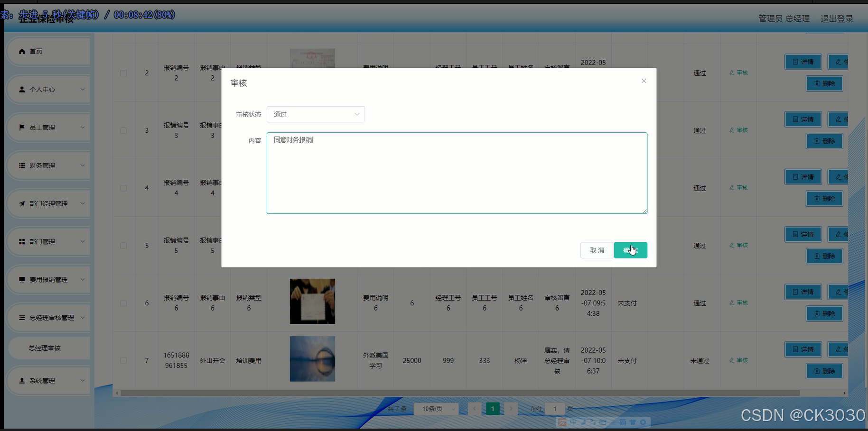Click the grid icon for 财务管理

point(21,165)
